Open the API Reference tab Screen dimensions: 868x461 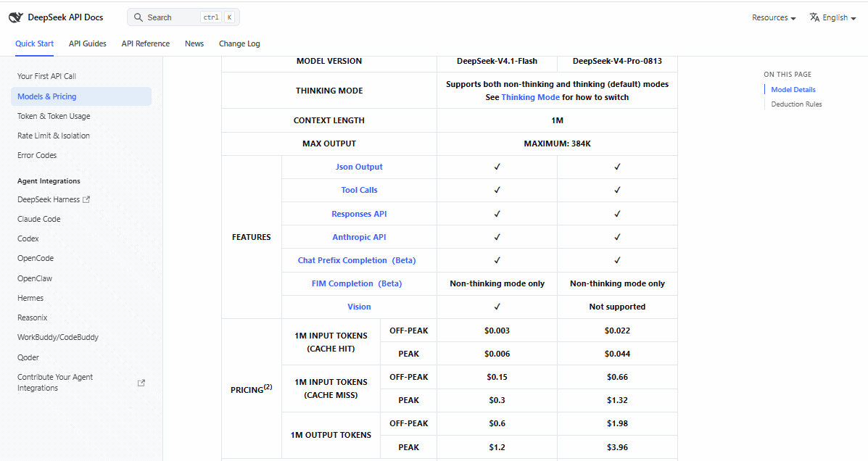point(146,43)
